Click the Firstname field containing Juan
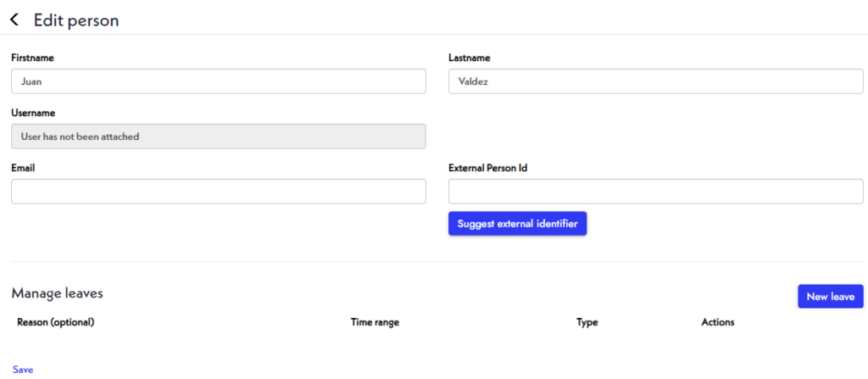The height and width of the screenshot is (379, 868). tap(219, 81)
